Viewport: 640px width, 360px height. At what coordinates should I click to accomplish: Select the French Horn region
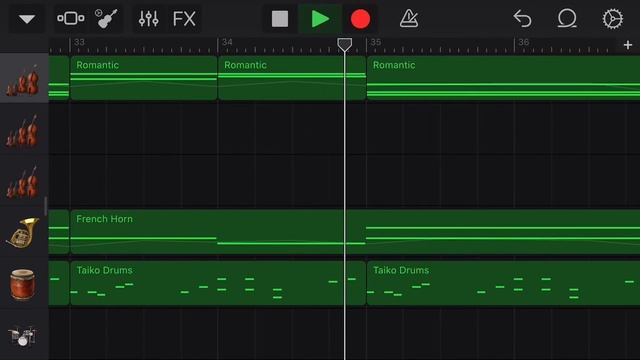pyautogui.click(x=355, y=232)
